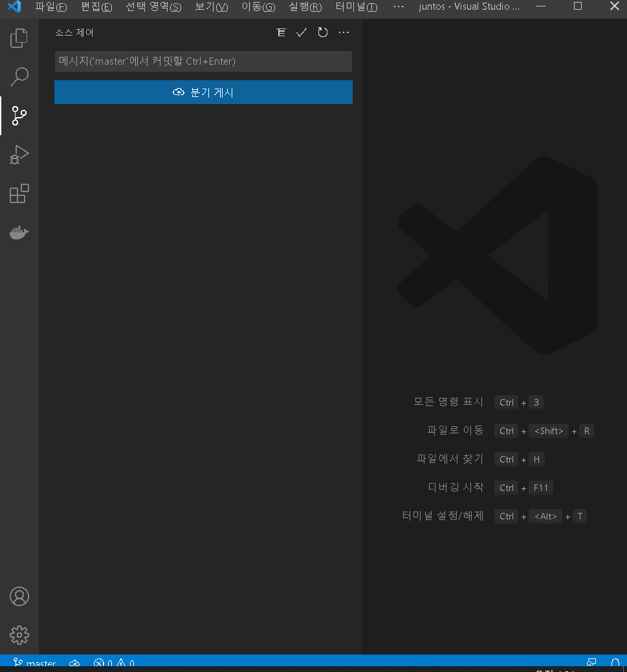Image resolution: width=627 pixels, height=672 pixels.
Task: Select the Source Control activity bar icon
Action: (x=19, y=116)
